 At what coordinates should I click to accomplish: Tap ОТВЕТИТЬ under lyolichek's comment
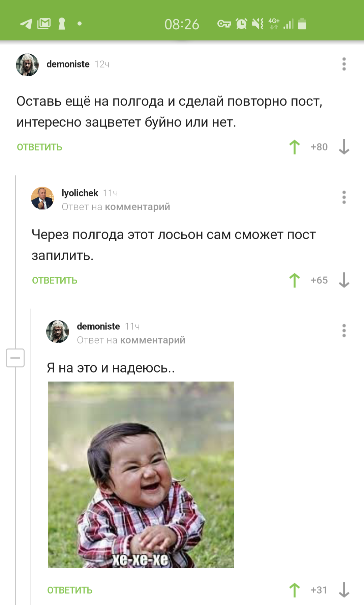tap(55, 280)
